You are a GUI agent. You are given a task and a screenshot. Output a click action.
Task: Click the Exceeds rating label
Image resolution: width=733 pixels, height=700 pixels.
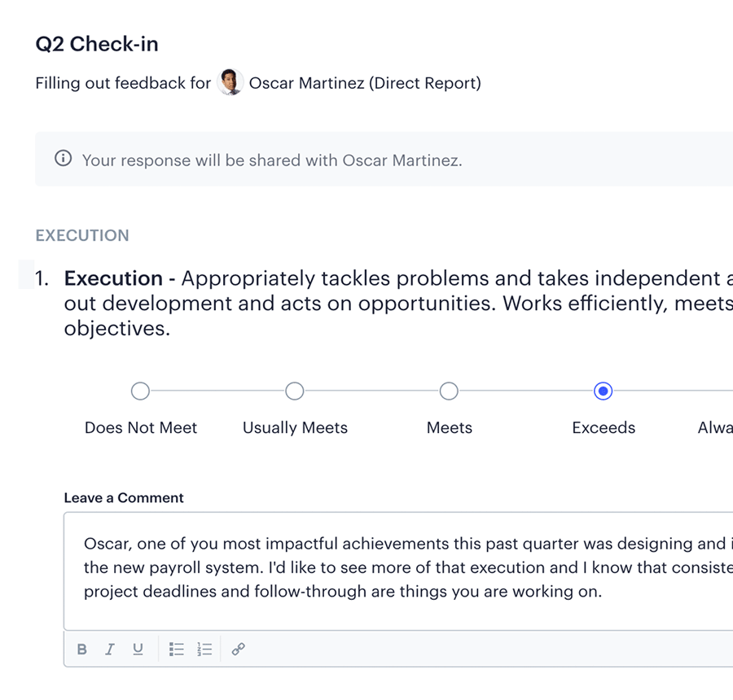[x=604, y=427]
